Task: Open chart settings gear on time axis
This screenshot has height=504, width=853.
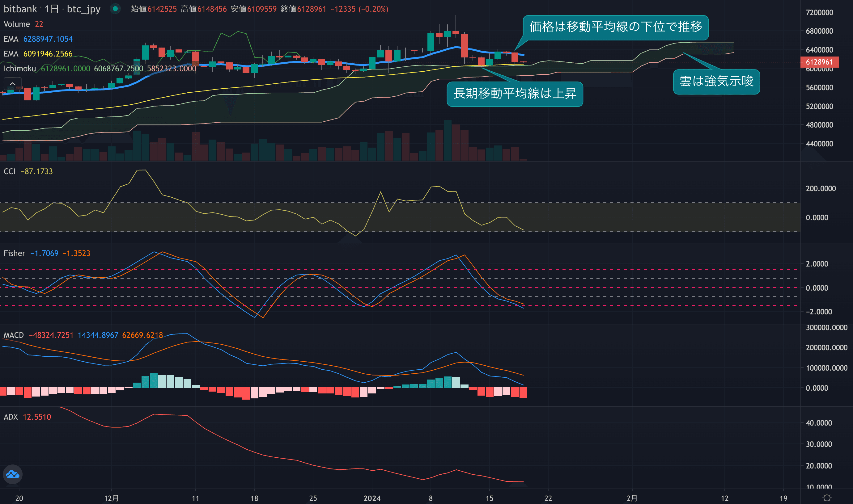Action: (827, 498)
